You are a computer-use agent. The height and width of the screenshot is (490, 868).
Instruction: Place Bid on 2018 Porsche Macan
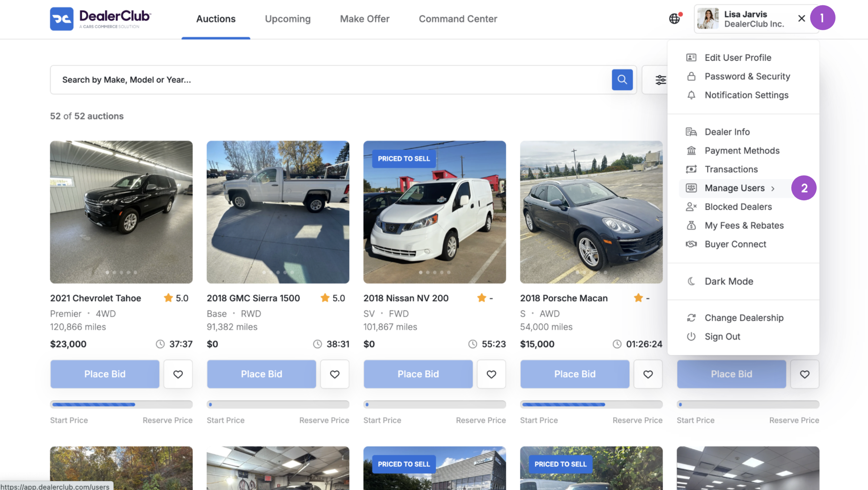(575, 374)
